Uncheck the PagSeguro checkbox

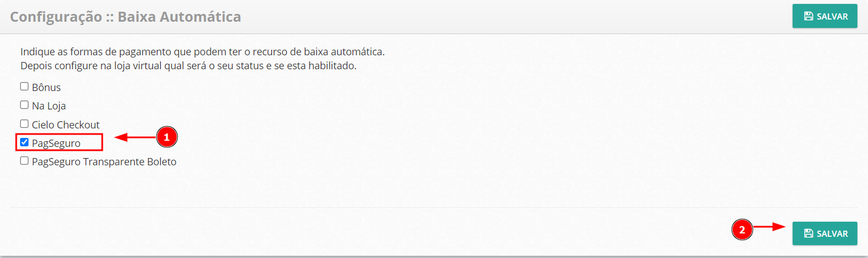[x=24, y=142]
